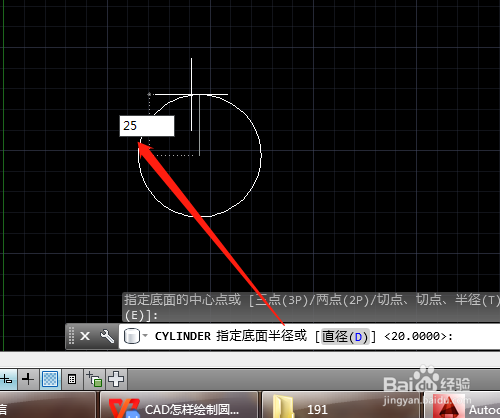Screen dimensions: 500x418
Task: Click the CYLINDER command icon
Action: coord(132,336)
